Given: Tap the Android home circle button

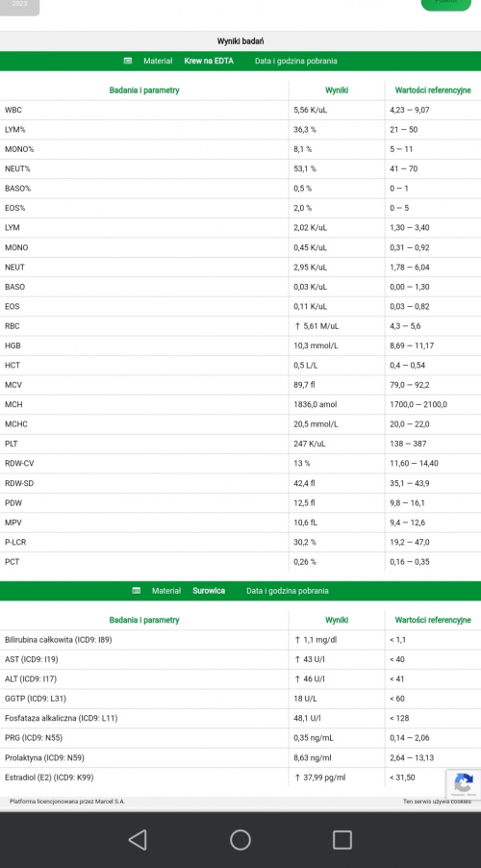Looking at the screenshot, I should tap(240, 840).
